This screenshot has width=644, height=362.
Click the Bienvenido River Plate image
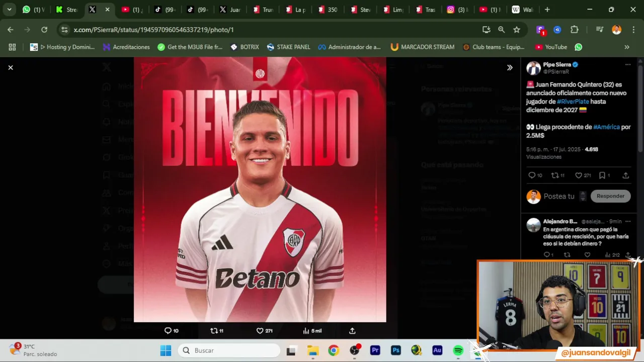[260, 189]
